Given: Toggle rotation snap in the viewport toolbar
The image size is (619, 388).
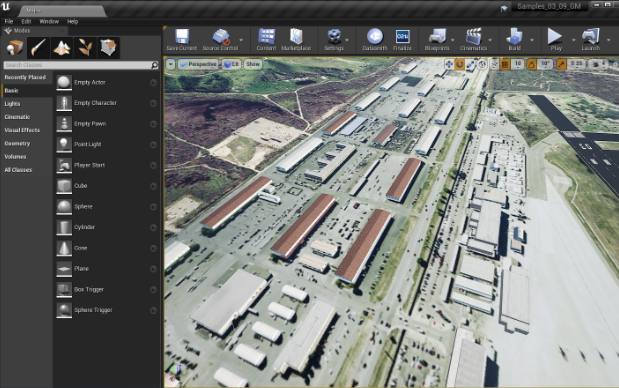Looking at the screenshot, I should (531, 64).
